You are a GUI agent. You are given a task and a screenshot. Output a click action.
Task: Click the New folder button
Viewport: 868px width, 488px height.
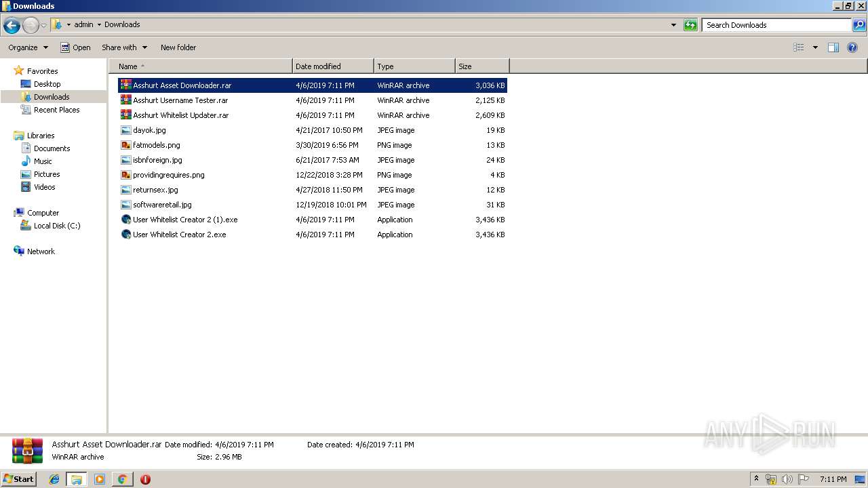[x=178, y=47]
